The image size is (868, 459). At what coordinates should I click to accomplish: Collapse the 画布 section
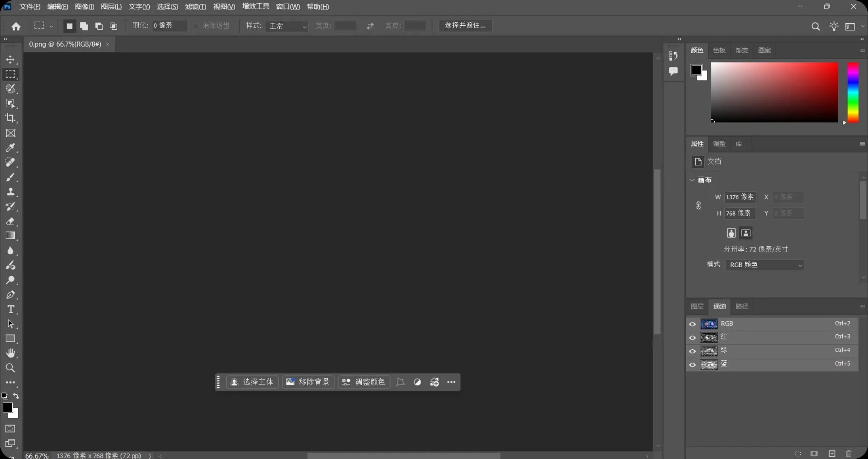click(692, 180)
